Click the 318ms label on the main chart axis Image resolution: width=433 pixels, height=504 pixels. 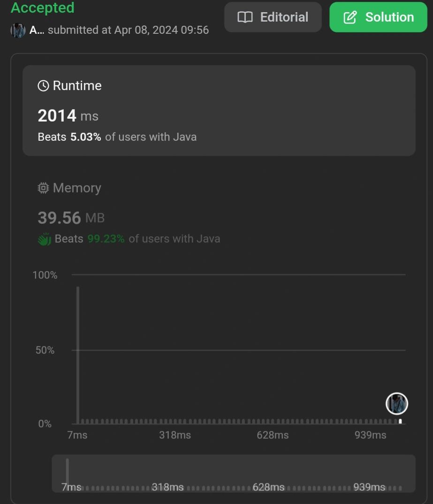175,435
